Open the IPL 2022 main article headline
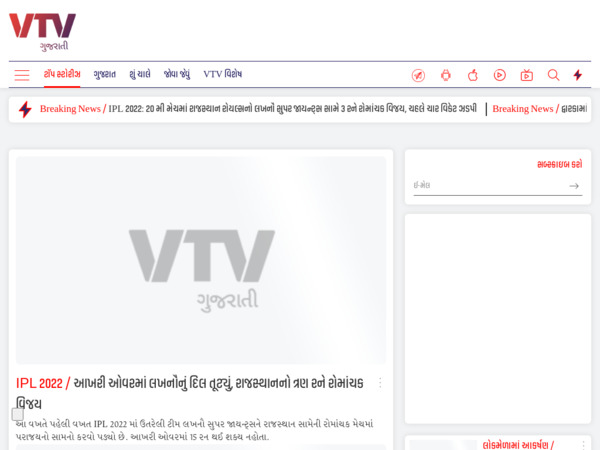Screen dimensions: 600x450 (x=190, y=393)
